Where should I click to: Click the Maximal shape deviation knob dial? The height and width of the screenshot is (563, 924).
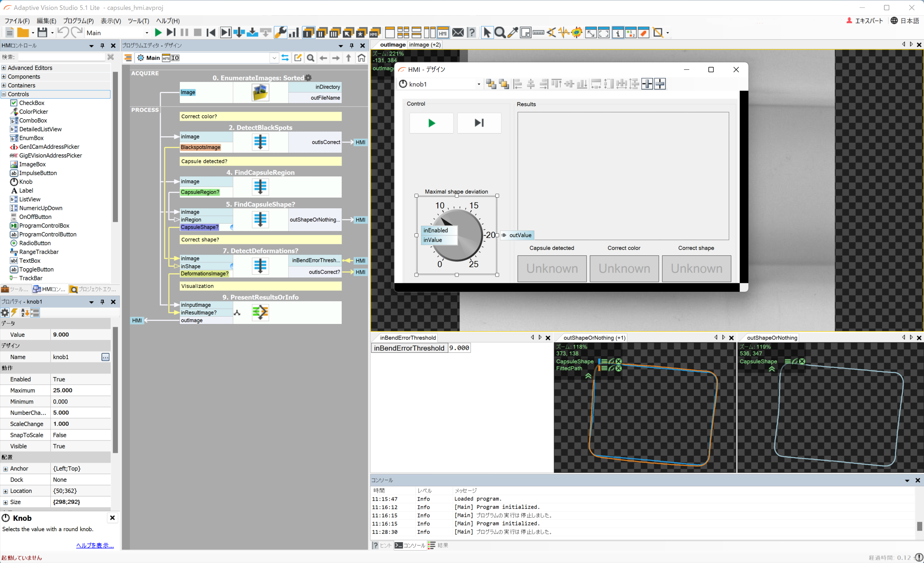point(456,235)
